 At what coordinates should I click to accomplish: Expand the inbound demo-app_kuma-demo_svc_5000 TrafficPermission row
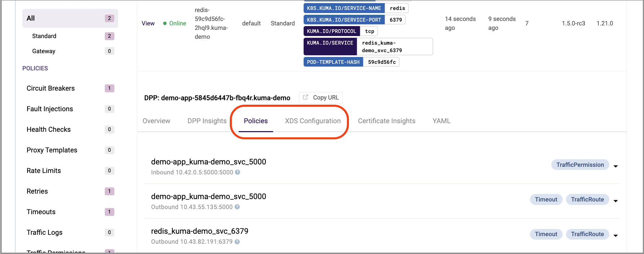[615, 166]
